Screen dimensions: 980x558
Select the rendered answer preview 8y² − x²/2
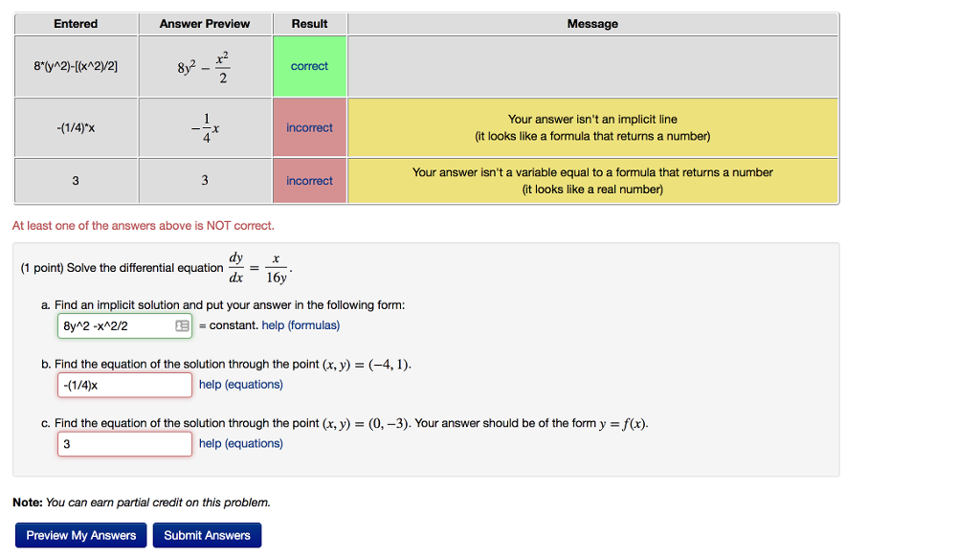click(205, 66)
